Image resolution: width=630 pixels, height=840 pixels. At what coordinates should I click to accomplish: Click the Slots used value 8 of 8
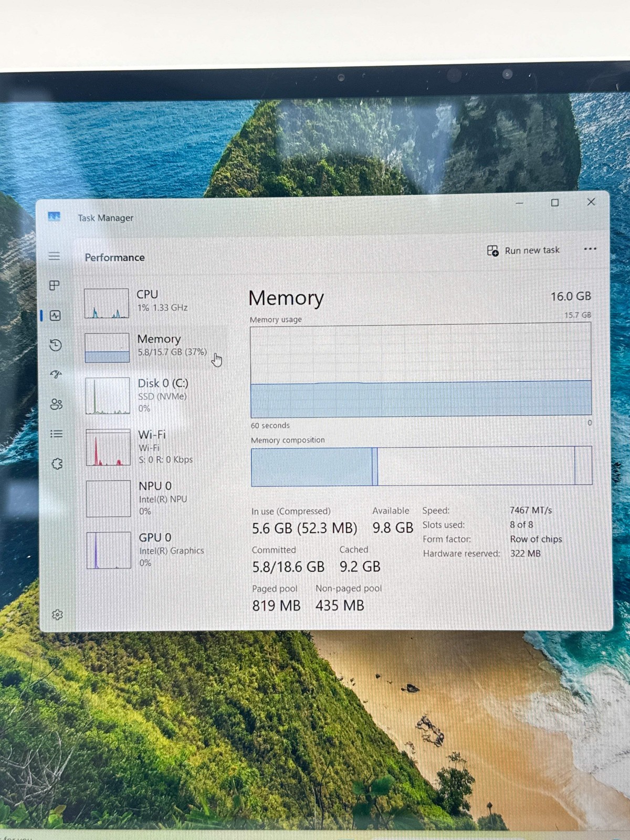coord(521,524)
